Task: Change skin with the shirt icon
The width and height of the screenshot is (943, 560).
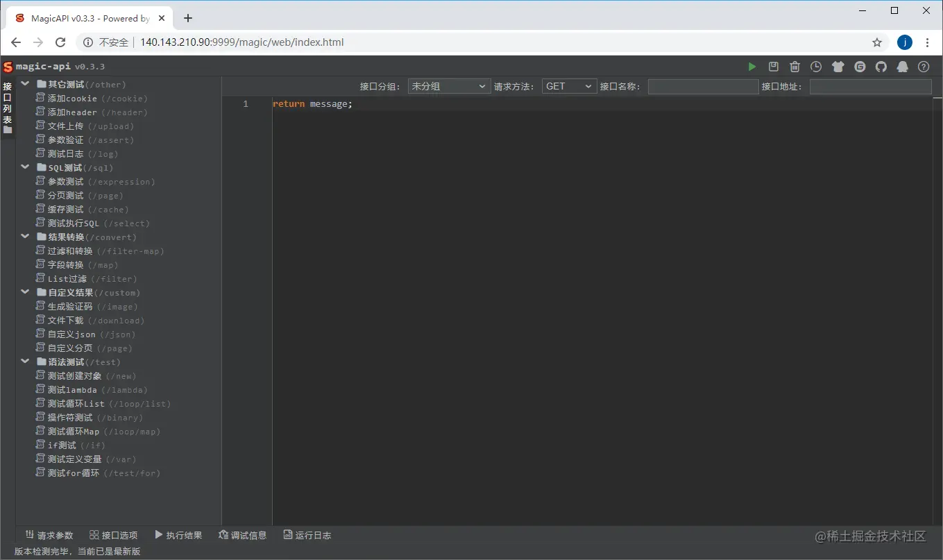Action: (x=838, y=67)
